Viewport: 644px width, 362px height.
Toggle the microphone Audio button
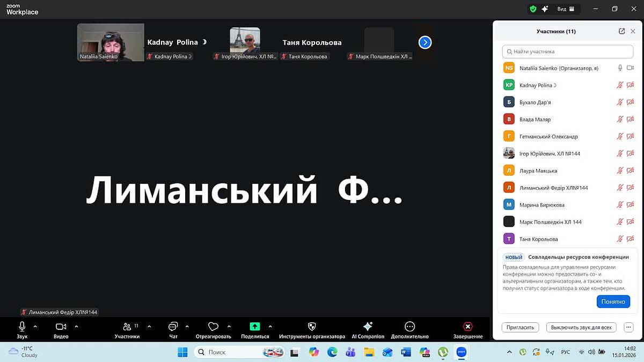(22, 326)
